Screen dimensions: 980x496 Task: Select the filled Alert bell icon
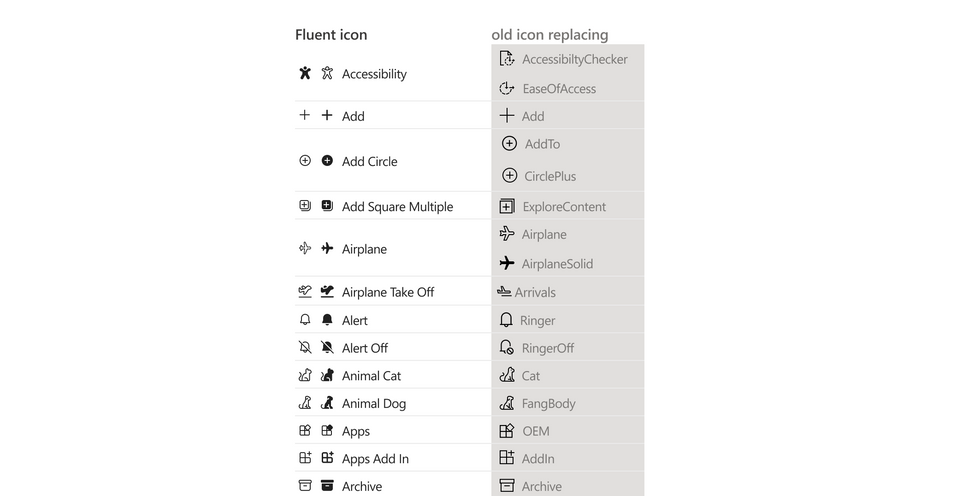tap(327, 320)
